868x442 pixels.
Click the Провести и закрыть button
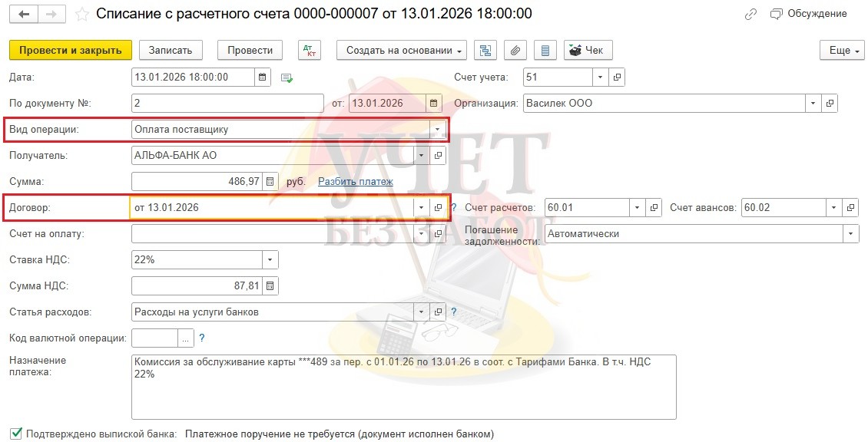click(71, 51)
